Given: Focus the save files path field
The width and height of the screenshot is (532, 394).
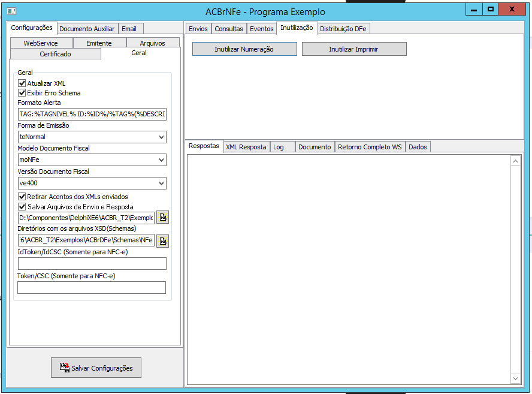Looking at the screenshot, I should [86, 218].
